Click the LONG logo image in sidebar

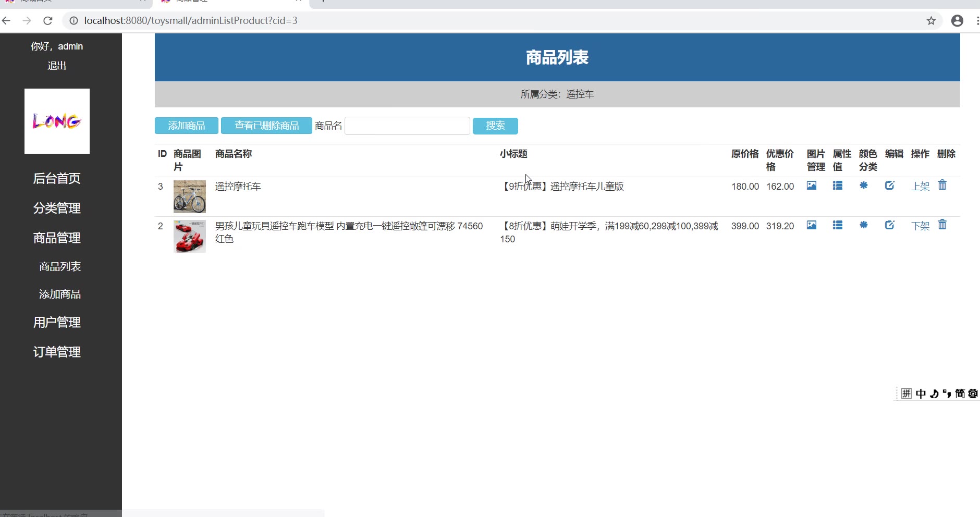57,121
